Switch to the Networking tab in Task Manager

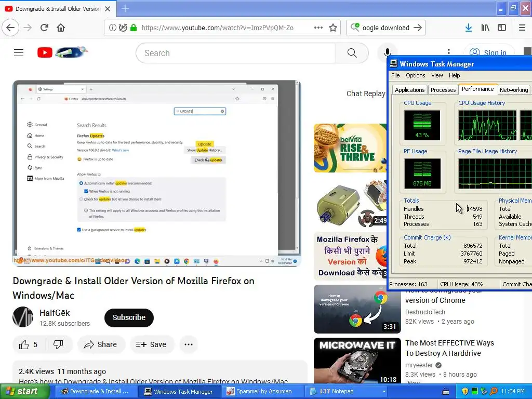pos(514,90)
